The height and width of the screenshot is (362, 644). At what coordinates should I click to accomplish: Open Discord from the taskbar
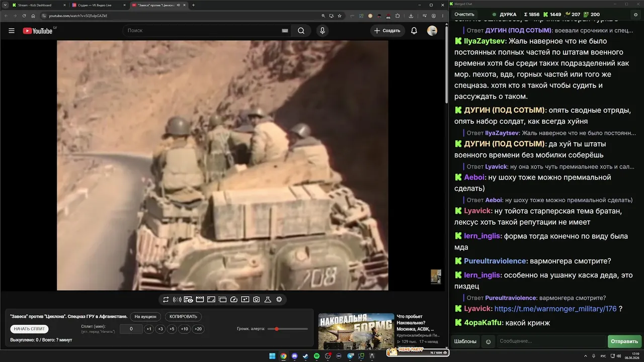pos(294,356)
